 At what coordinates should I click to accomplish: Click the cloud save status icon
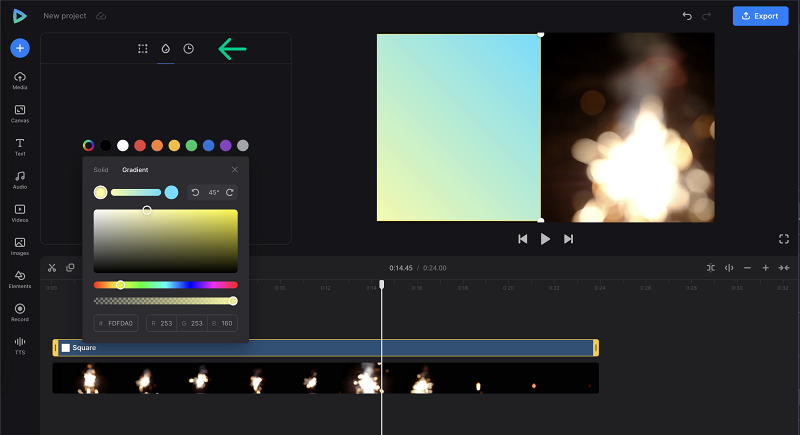tap(101, 16)
